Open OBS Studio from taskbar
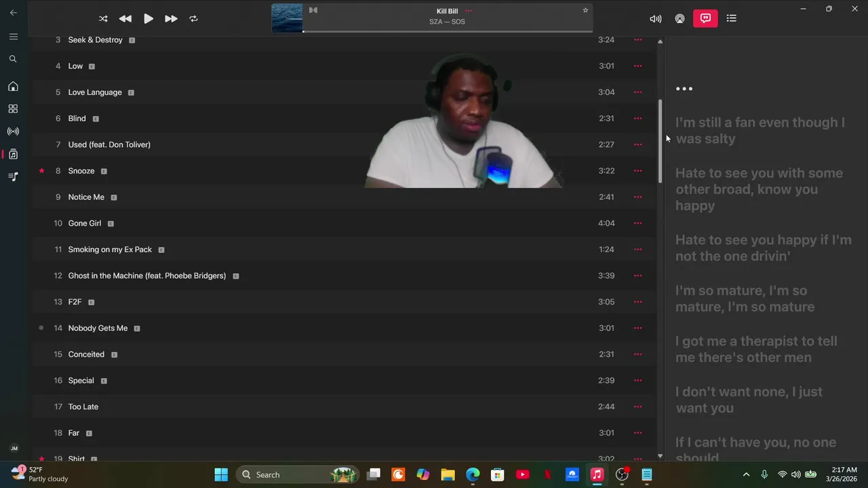 tap(622, 474)
